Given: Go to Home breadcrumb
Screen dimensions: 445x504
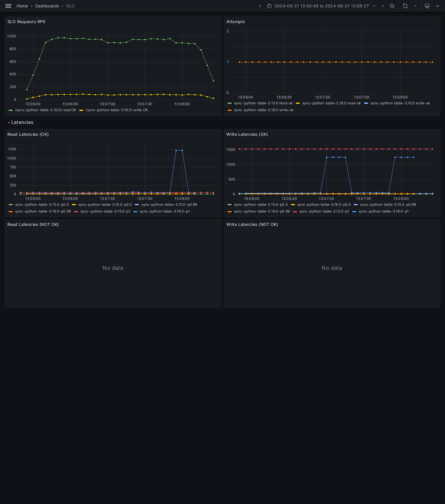Looking at the screenshot, I should (22, 6).
